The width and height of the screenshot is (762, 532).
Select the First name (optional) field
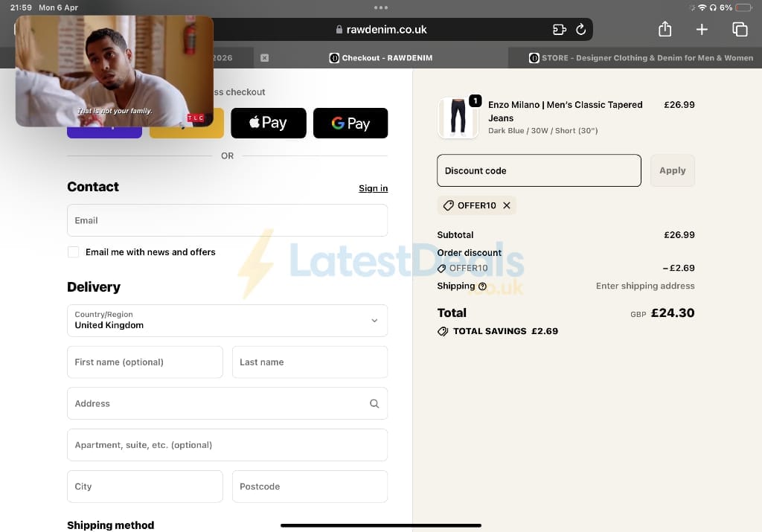pyautogui.click(x=145, y=362)
